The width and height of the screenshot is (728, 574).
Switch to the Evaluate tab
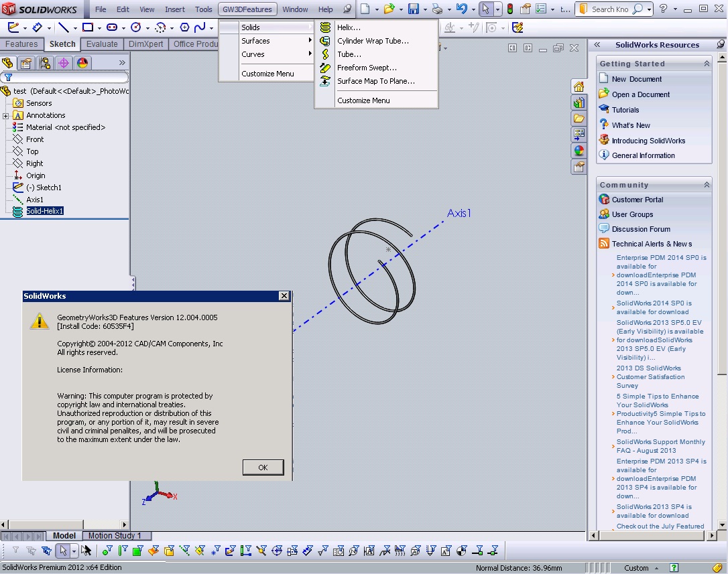[x=102, y=44]
